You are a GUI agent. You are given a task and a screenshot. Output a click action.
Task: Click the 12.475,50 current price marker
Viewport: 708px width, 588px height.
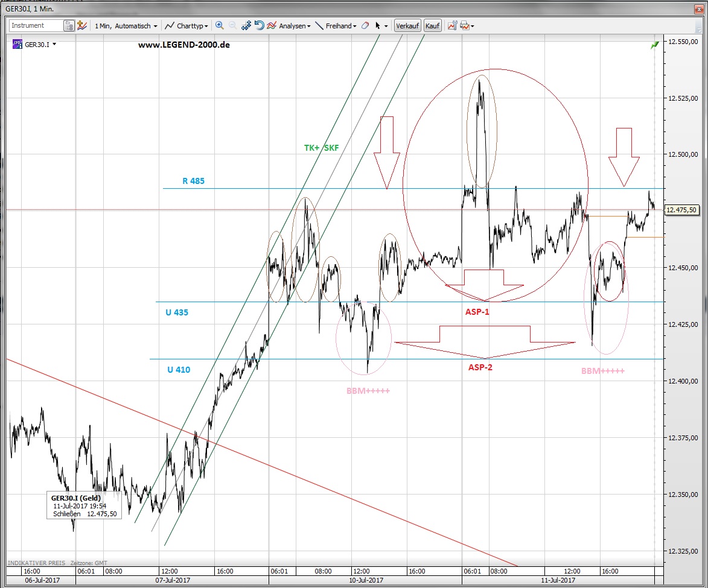pos(681,210)
